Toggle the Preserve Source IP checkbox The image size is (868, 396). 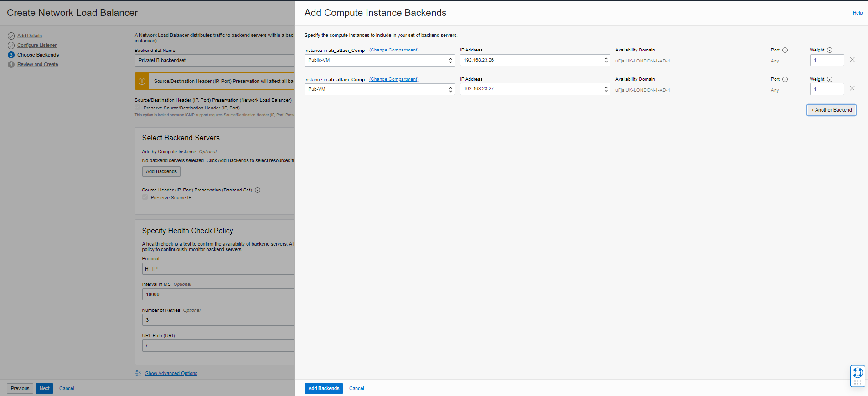pos(145,197)
